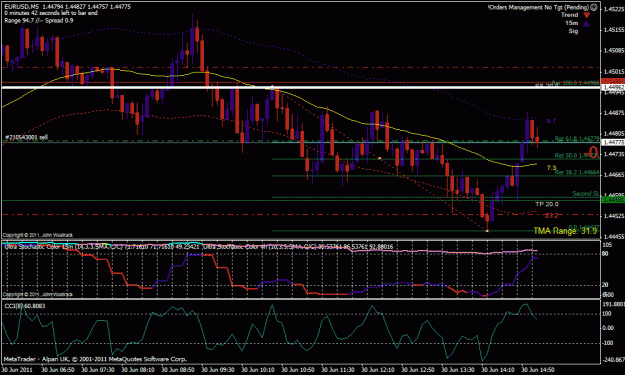Click the thick white horizontal line
Viewport: 625px width, 375px height.
click(301, 87)
